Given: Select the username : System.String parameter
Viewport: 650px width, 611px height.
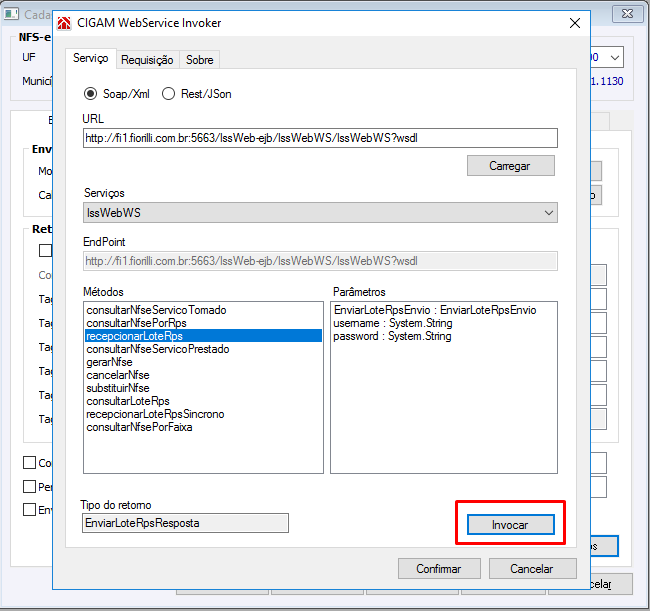Looking at the screenshot, I should 444,323.
